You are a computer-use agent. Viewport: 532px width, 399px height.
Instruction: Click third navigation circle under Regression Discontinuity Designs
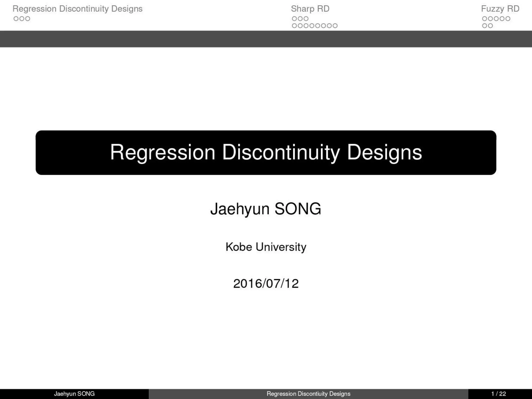pyautogui.click(x=28, y=19)
